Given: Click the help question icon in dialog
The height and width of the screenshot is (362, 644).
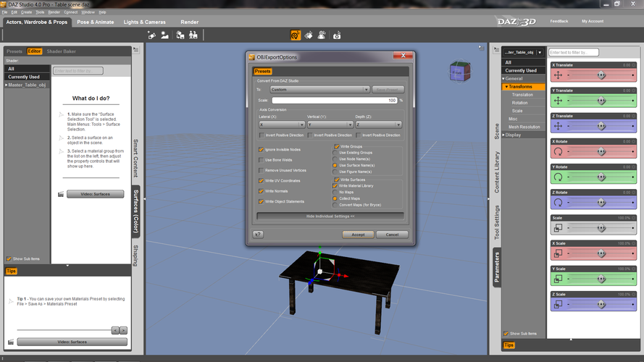Looking at the screenshot, I should click(258, 235).
